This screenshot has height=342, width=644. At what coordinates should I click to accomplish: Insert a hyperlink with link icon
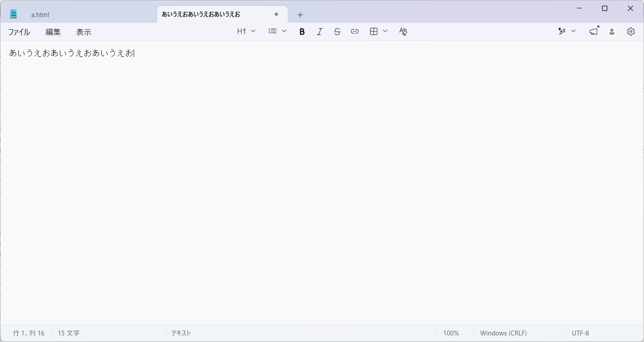(x=355, y=31)
